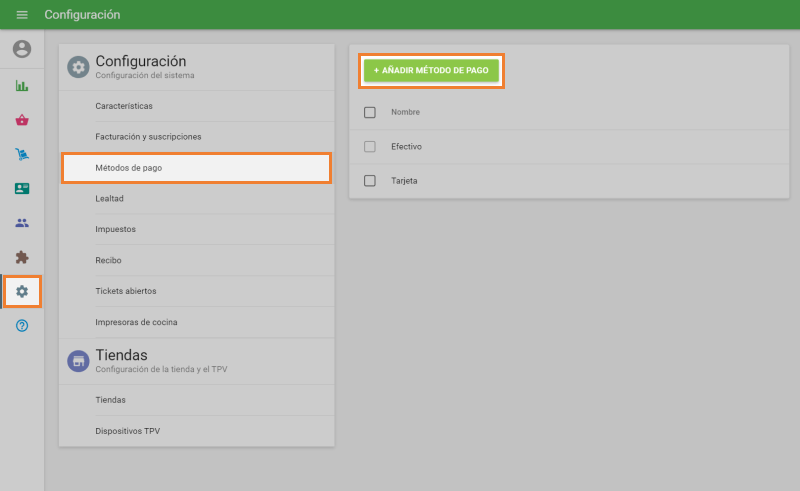Open the hamburger navigation menu
800x491 pixels.
(22, 15)
